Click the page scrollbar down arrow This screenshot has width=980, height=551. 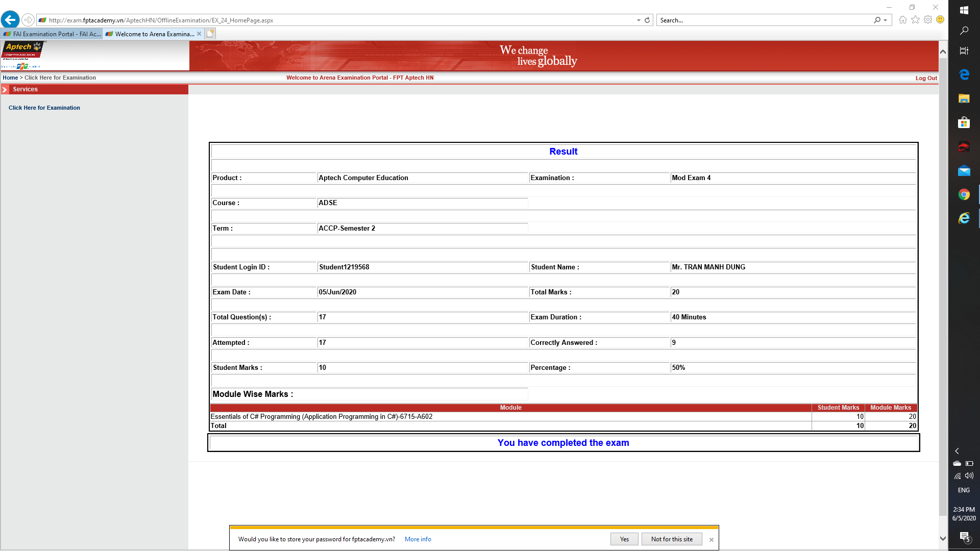943,538
